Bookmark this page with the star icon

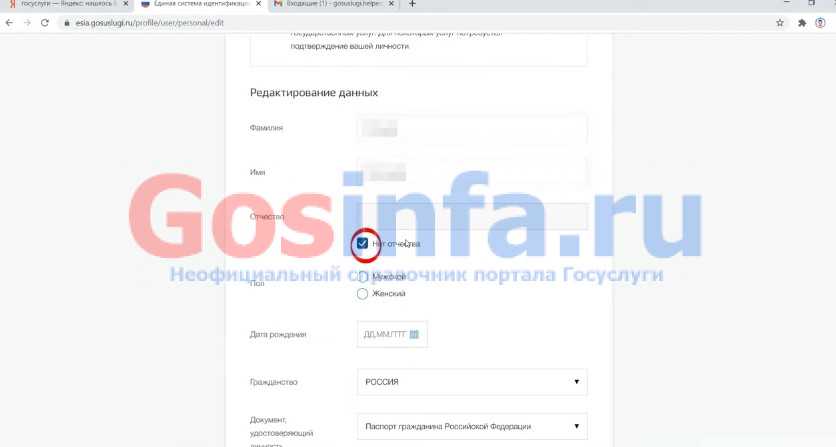coord(779,22)
